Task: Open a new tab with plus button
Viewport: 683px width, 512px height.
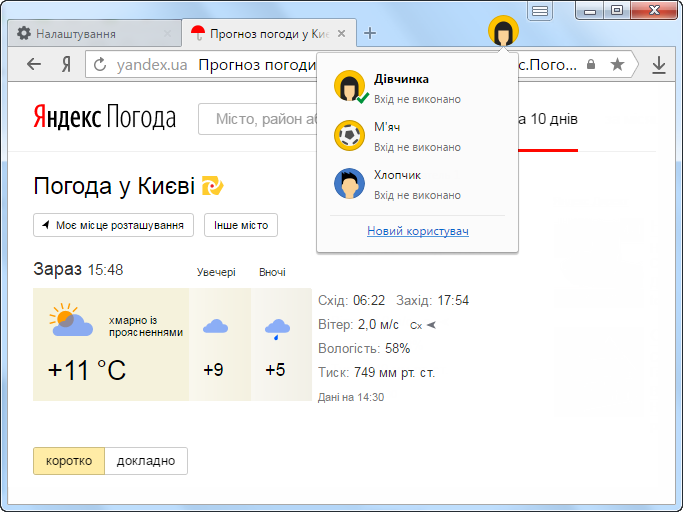Action: (x=370, y=33)
